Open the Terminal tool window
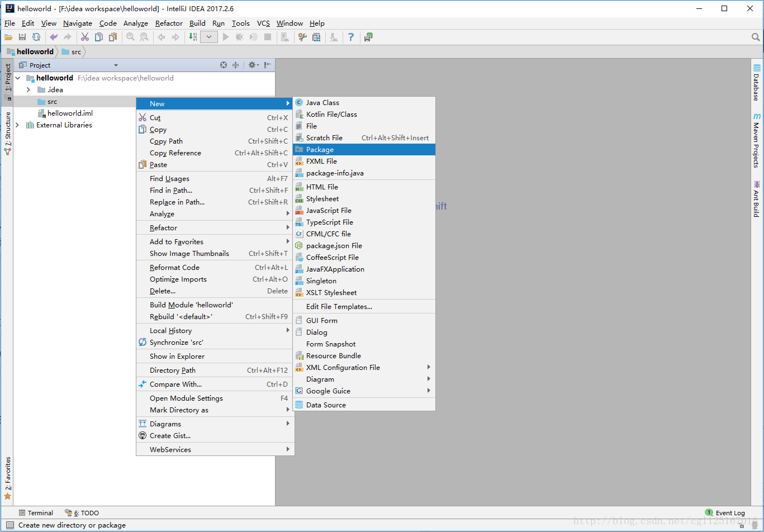The height and width of the screenshot is (532, 764). (36, 512)
